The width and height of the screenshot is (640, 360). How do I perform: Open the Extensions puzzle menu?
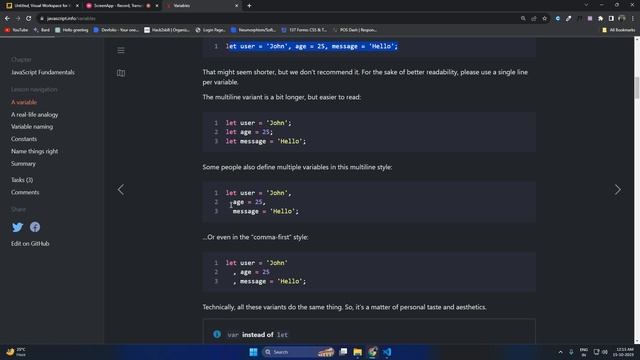[x=600, y=18]
